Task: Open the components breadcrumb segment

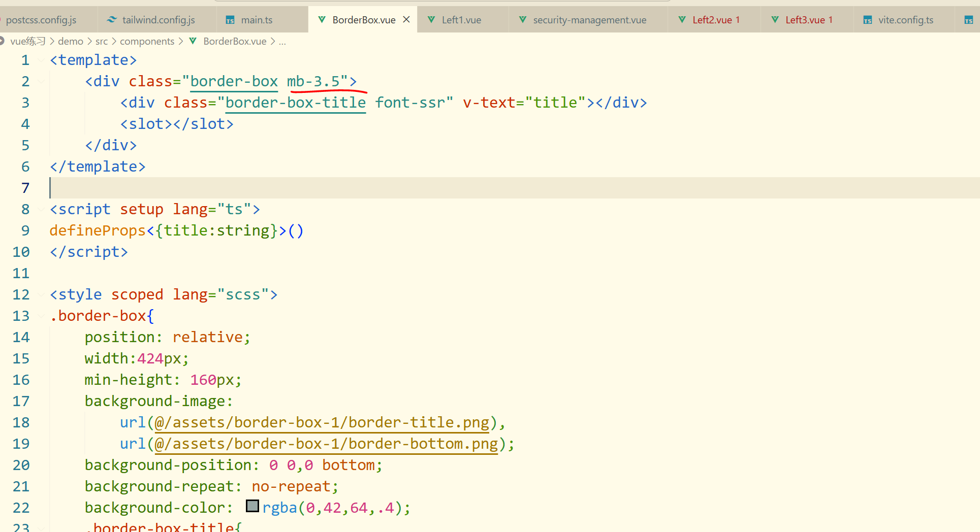Action: 147,41
